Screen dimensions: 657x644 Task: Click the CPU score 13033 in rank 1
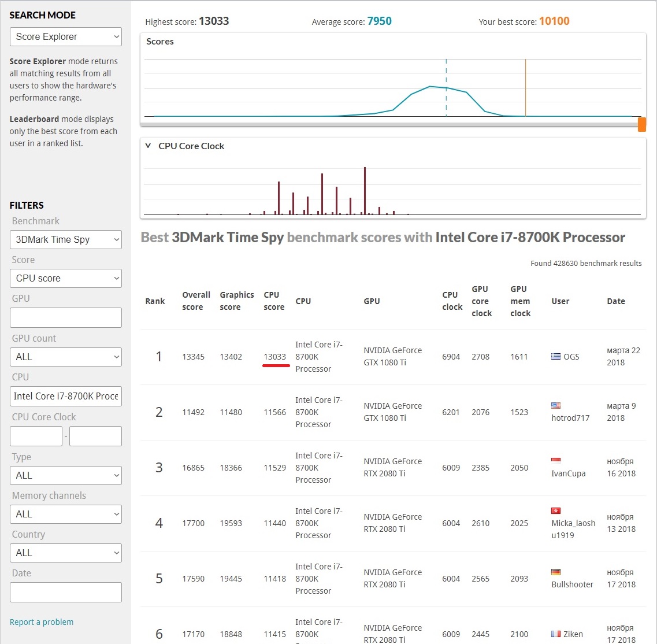click(275, 357)
